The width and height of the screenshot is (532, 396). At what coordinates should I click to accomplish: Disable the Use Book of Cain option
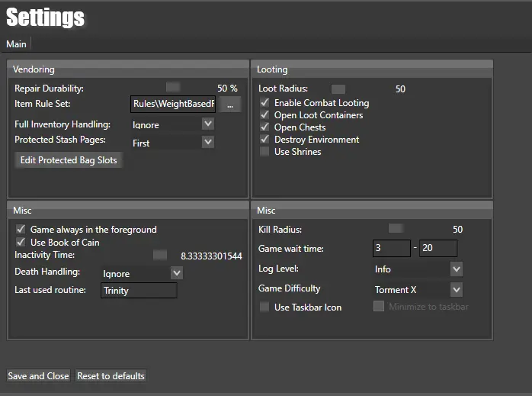(x=21, y=243)
